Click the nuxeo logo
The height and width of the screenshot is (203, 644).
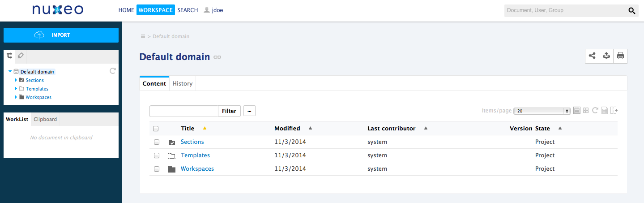(x=58, y=10)
